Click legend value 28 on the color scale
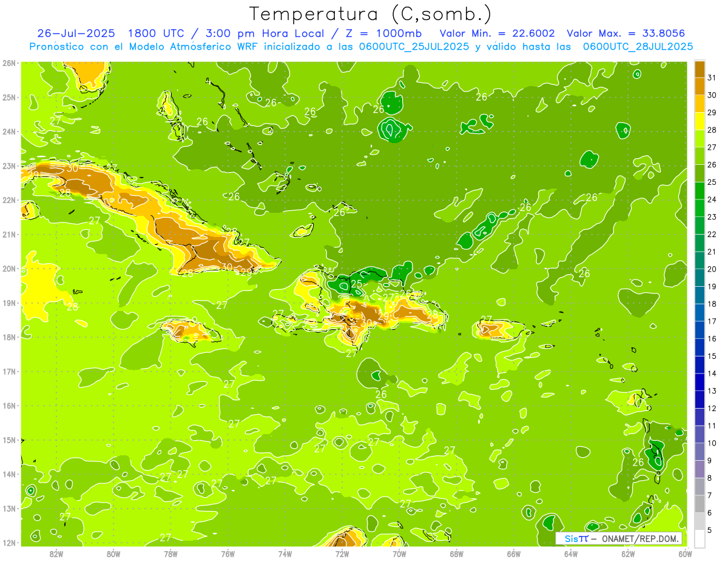This screenshot has height=562, width=728. tap(712, 130)
